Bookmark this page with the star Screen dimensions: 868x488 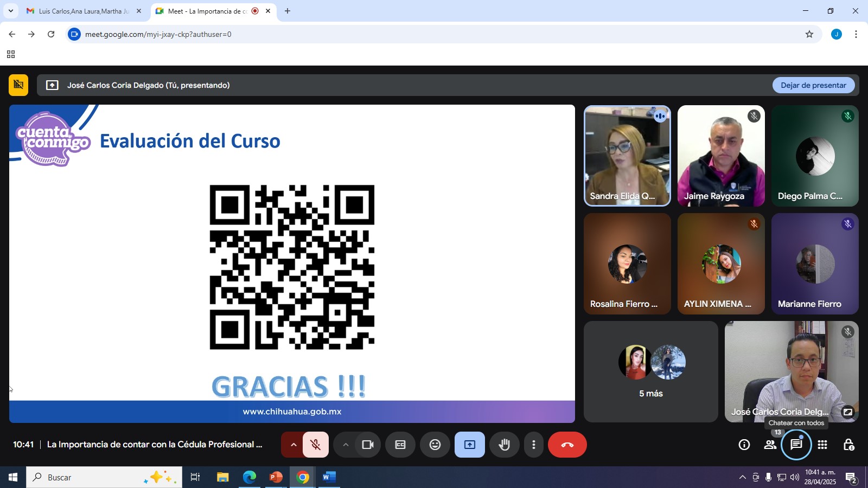(809, 34)
